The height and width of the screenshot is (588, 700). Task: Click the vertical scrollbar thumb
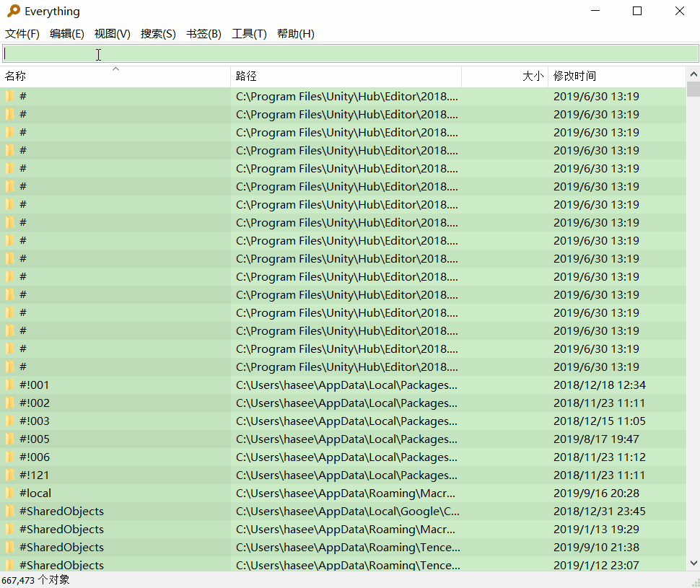[694, 89]
